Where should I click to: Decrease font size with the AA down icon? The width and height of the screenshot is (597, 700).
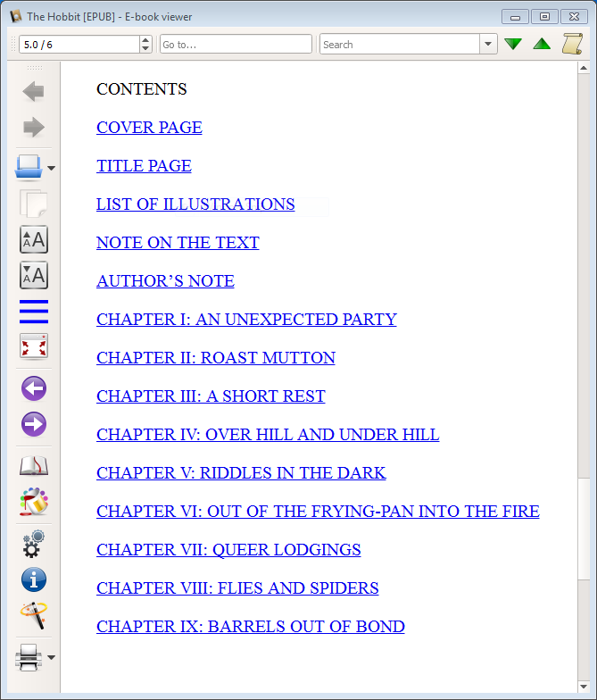tap(34, 275)
